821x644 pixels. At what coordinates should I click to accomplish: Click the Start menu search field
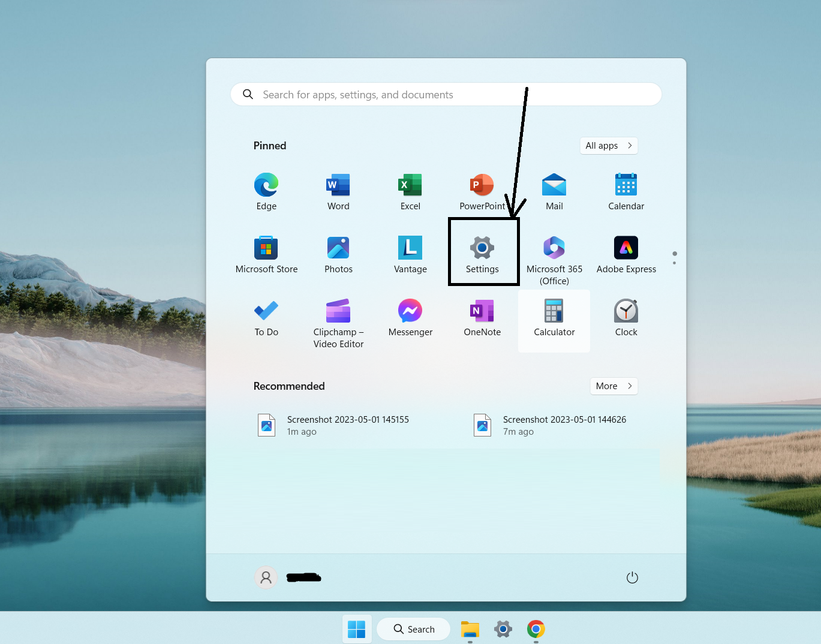tap(446, 95)
